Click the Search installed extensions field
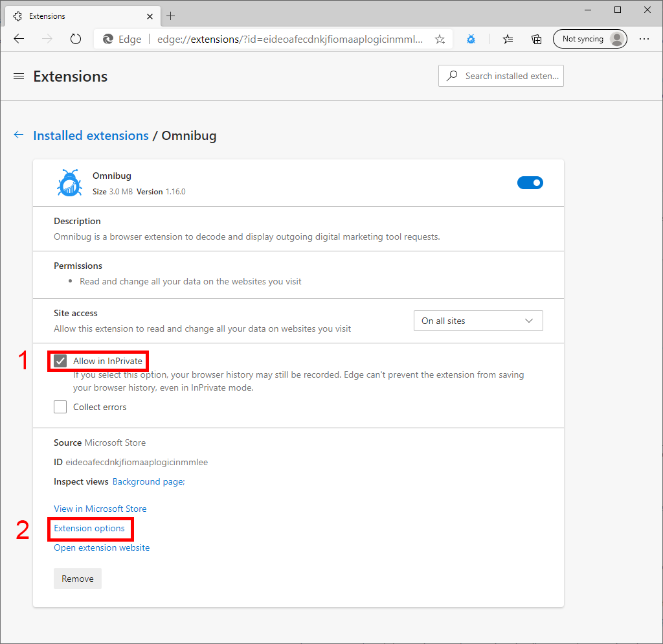The image size is (663, 644). pos(500,76)
